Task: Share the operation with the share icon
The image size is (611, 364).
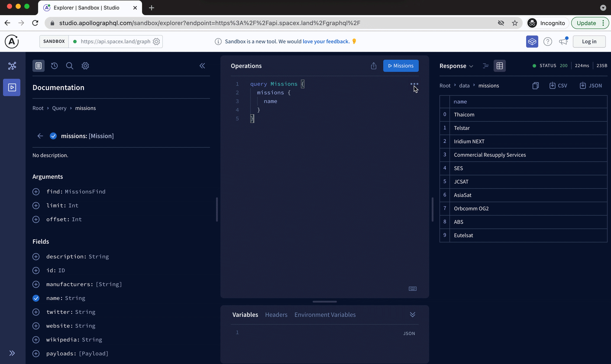Action: tap(374, 66)
